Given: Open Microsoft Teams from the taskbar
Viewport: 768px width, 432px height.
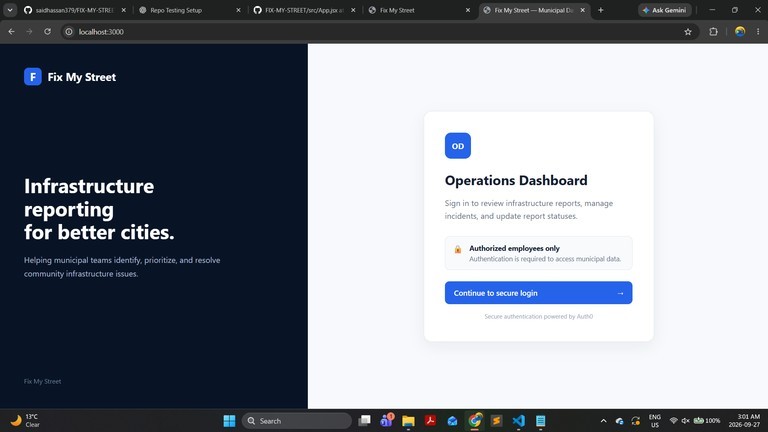Looking at the screenshot, I should tap(386, 420).
